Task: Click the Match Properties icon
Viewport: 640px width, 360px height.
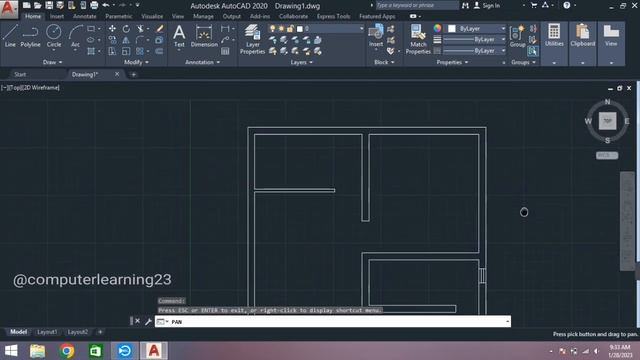Action: [x=418, y=39]
